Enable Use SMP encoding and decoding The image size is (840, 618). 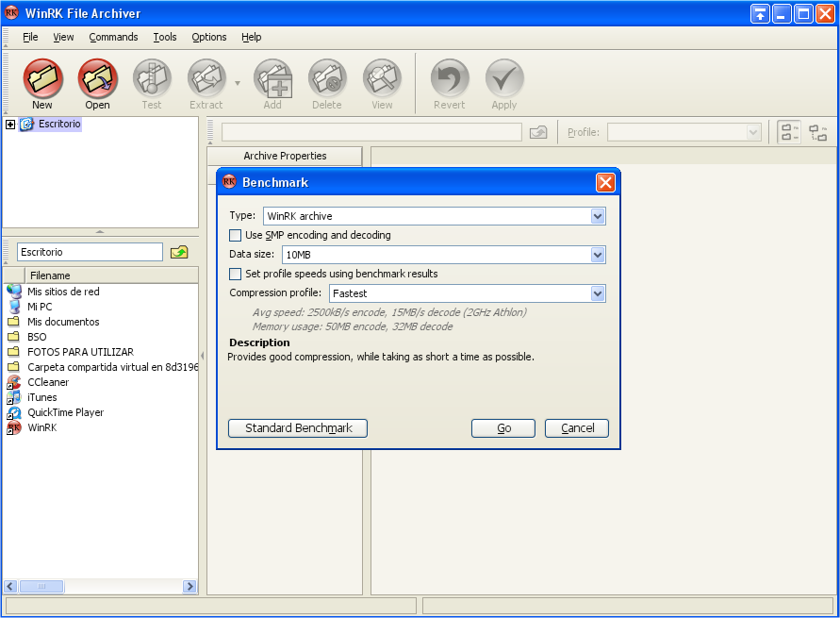235,235
